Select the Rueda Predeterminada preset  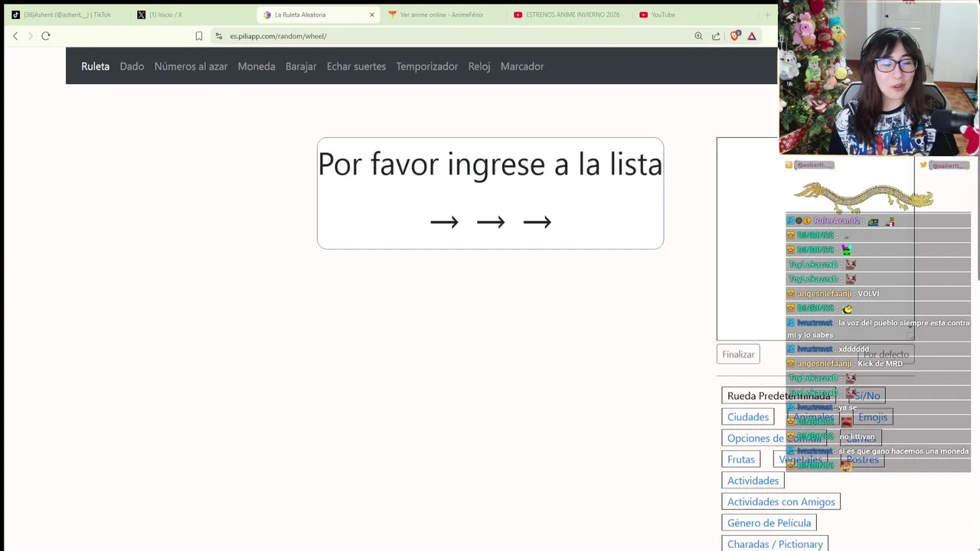click(779, 396)
